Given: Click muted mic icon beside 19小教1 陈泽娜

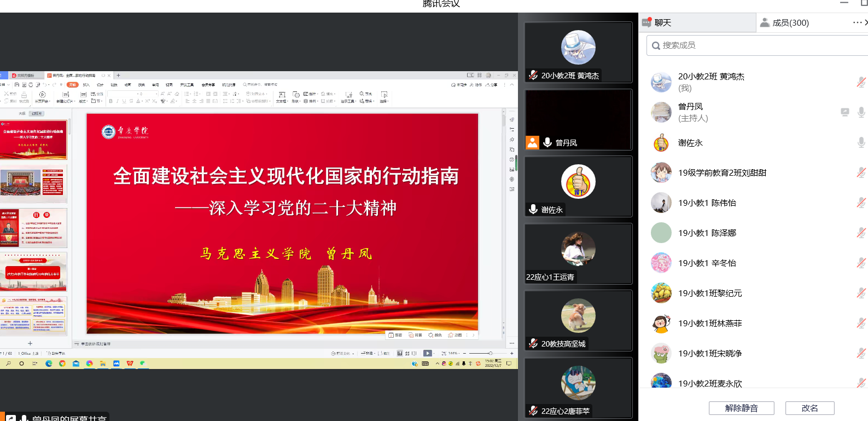Looking at the screenshot, I should (x=861, y=233).
